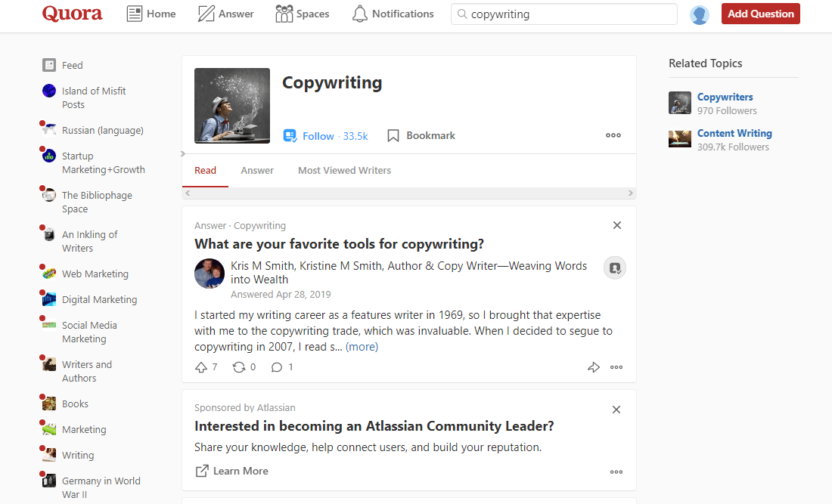Share Kris M Smith's answer via arrow icon

tap(593, 366)
